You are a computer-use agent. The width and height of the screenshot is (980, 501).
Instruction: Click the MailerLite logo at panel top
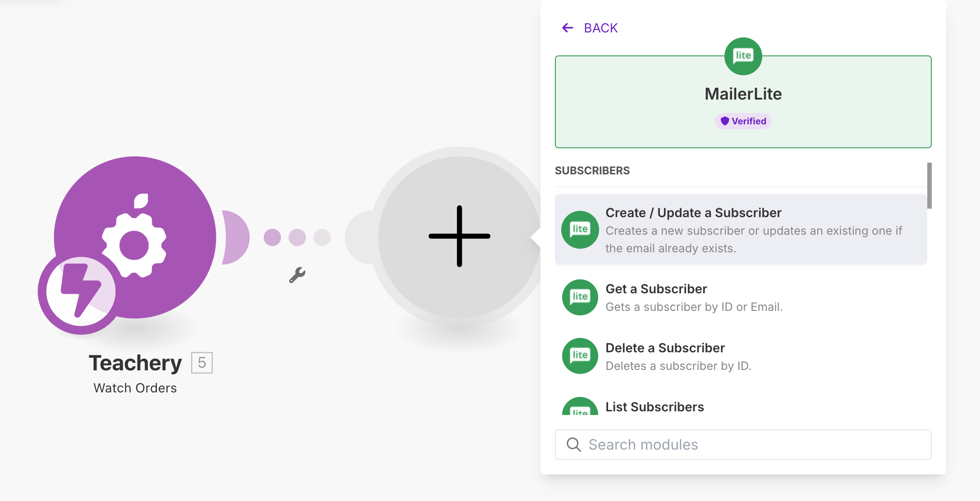pyautogui.click(x=743, y=56)
